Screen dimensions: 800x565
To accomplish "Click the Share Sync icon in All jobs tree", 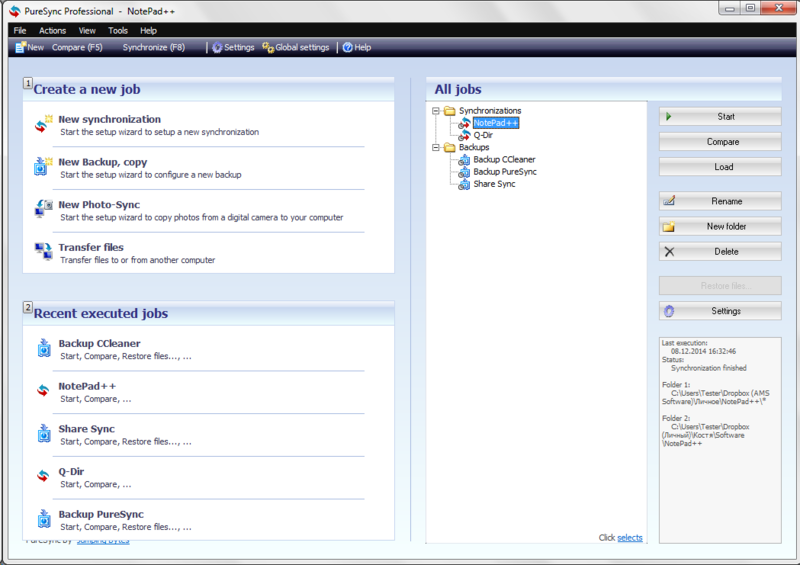I will click(464, 184).
